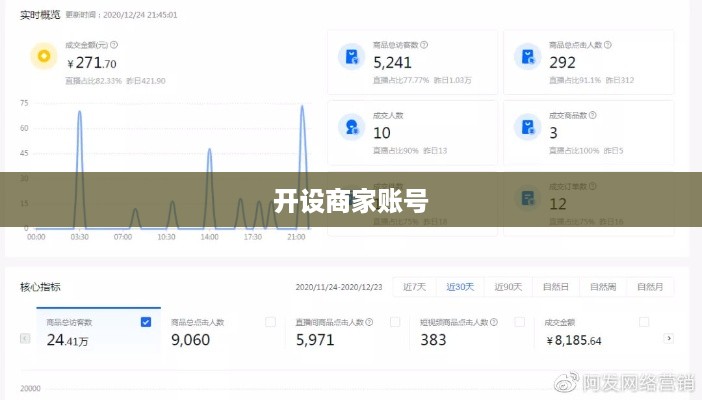Click the ¥271.70 transaction amount

coord(92,63)
